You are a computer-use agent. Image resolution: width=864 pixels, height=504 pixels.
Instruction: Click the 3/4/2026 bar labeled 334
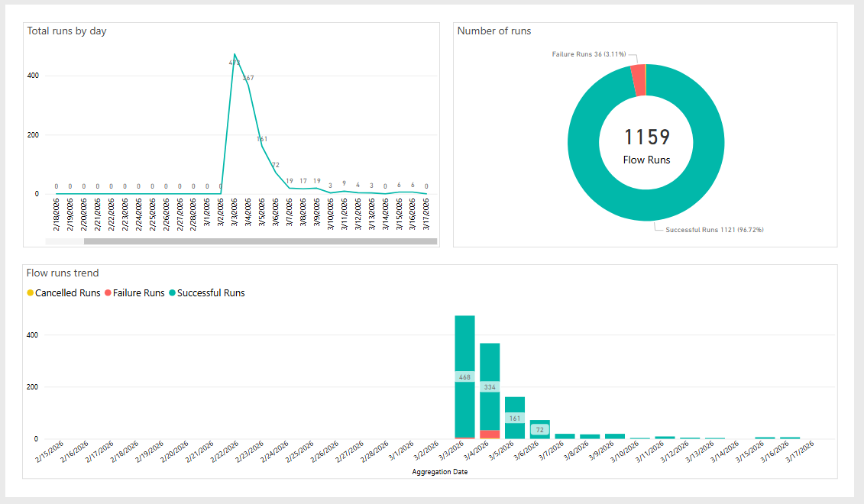[490, 386]
